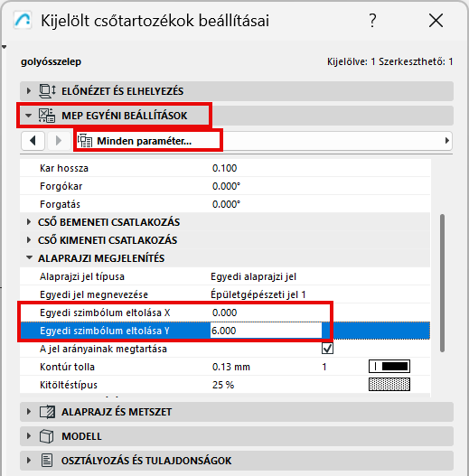469x476 pixels.
Task: Click the golyósszelep element name
Action: tap(51, 62)
